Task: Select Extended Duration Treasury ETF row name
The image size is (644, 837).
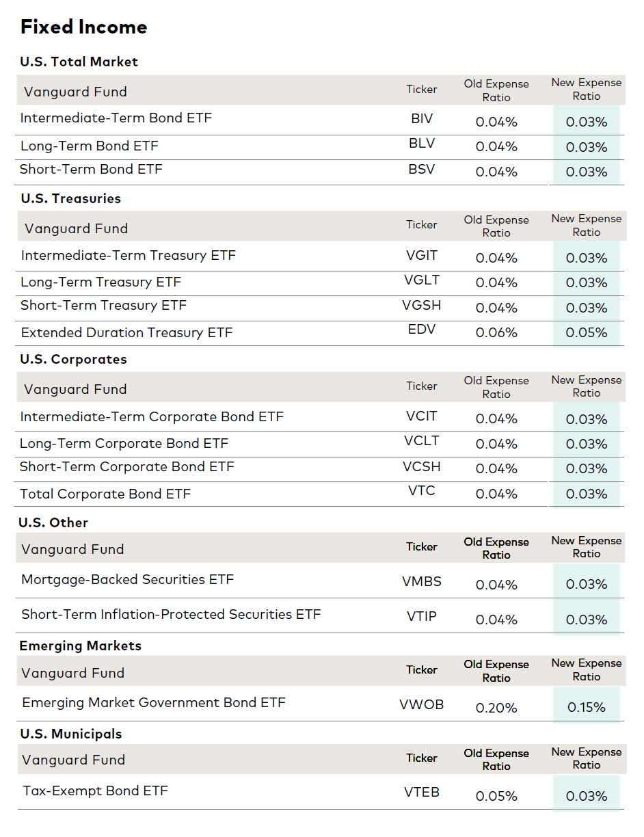Action: pyautogui.click(x=126, y=332)
